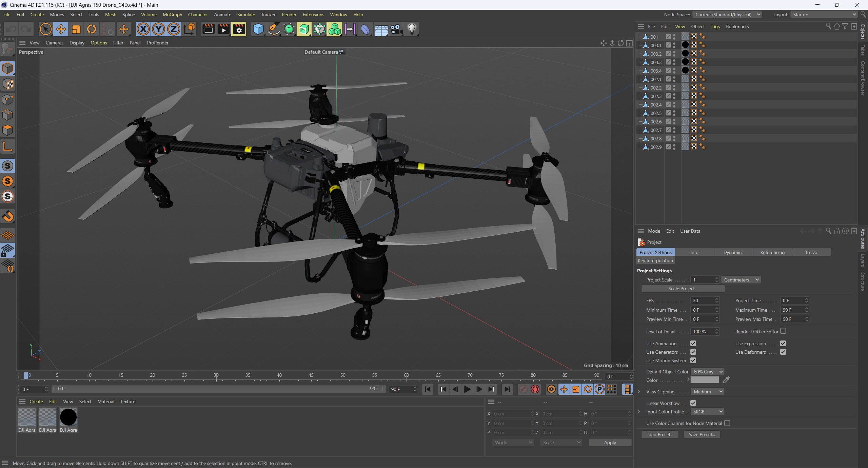
Task: Toggle Z axis lock
Action: pyautogui.click(x=174, y=29)
